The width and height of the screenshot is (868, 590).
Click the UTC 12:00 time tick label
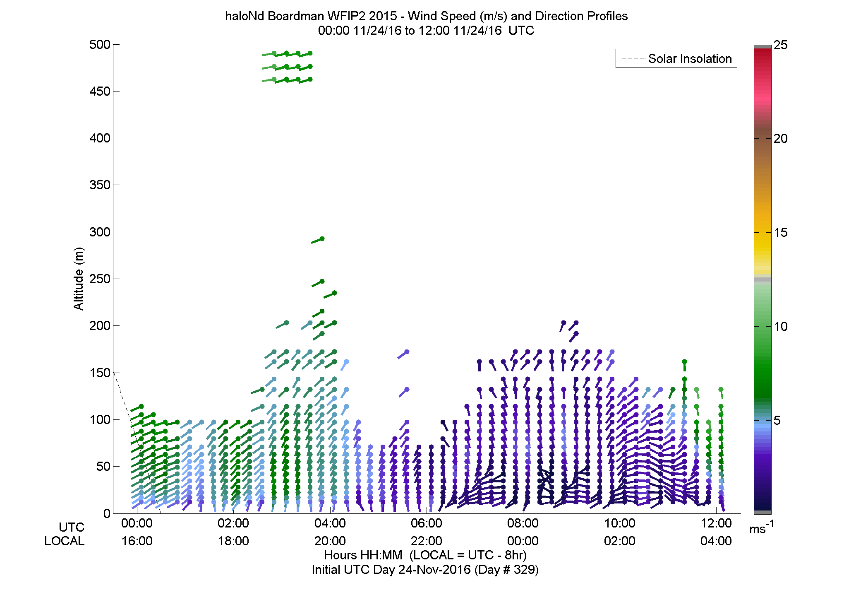(x=716, y=523)
